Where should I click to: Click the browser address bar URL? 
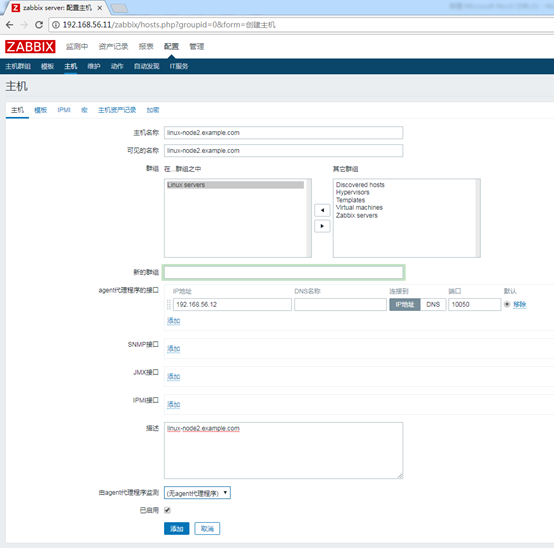tap(169, 25)
